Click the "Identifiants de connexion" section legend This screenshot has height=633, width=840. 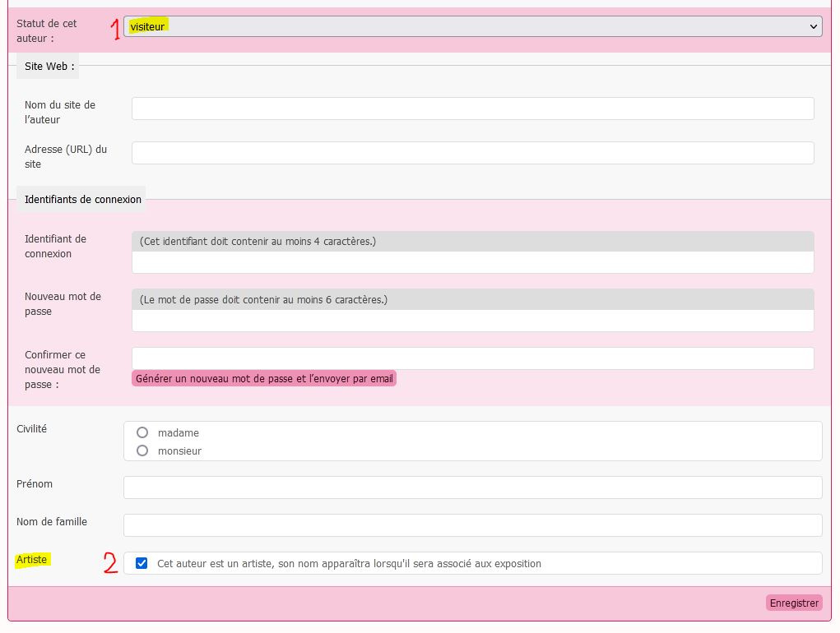click(x=82, y=200)
